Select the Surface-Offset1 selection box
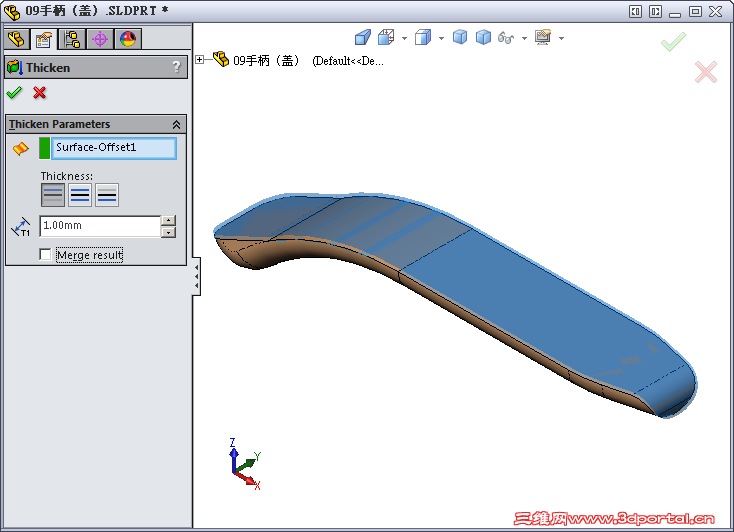 (114, 148)
